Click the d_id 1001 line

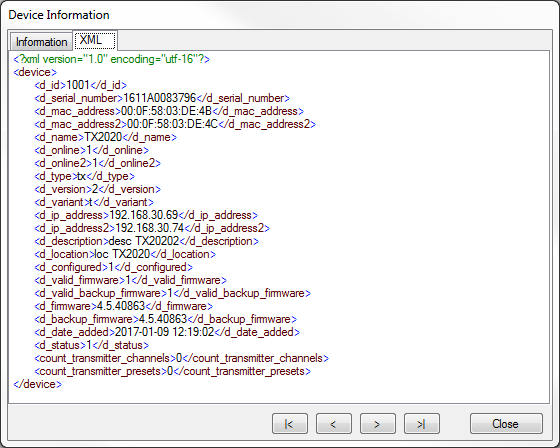tap(81, 85)
